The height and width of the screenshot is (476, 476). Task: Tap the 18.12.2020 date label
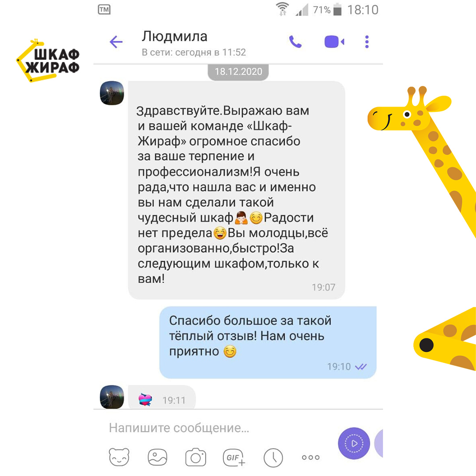(238, 72)
